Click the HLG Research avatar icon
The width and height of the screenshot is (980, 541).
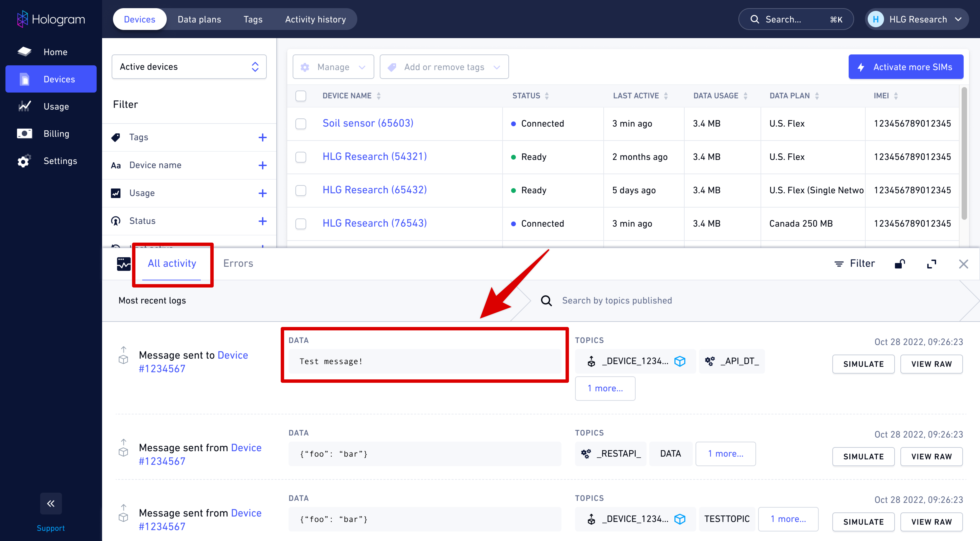(875, 19)
